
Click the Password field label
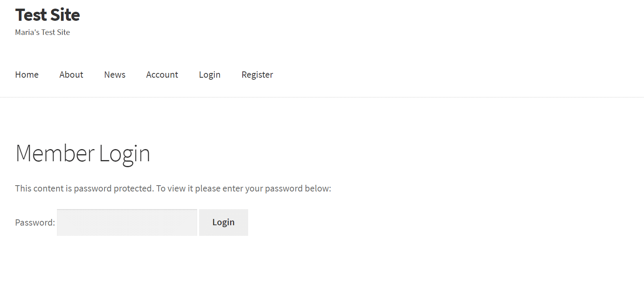(35, 222)
